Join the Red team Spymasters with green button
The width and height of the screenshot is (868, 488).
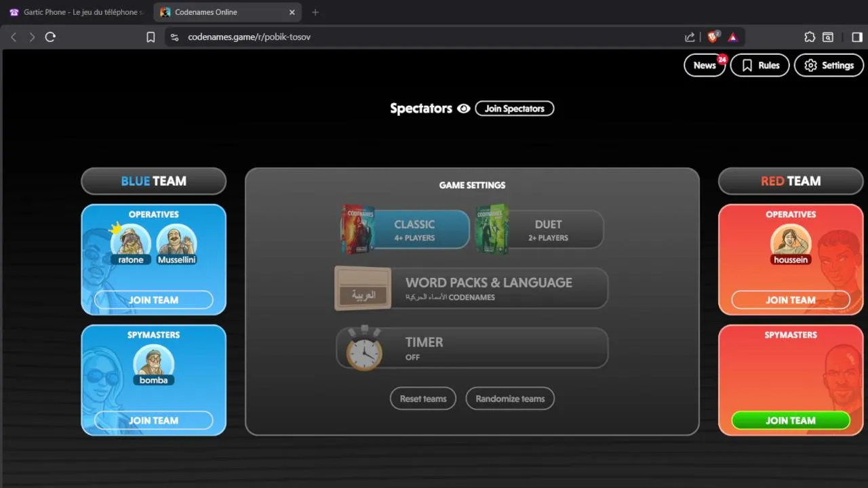[791, 420]
